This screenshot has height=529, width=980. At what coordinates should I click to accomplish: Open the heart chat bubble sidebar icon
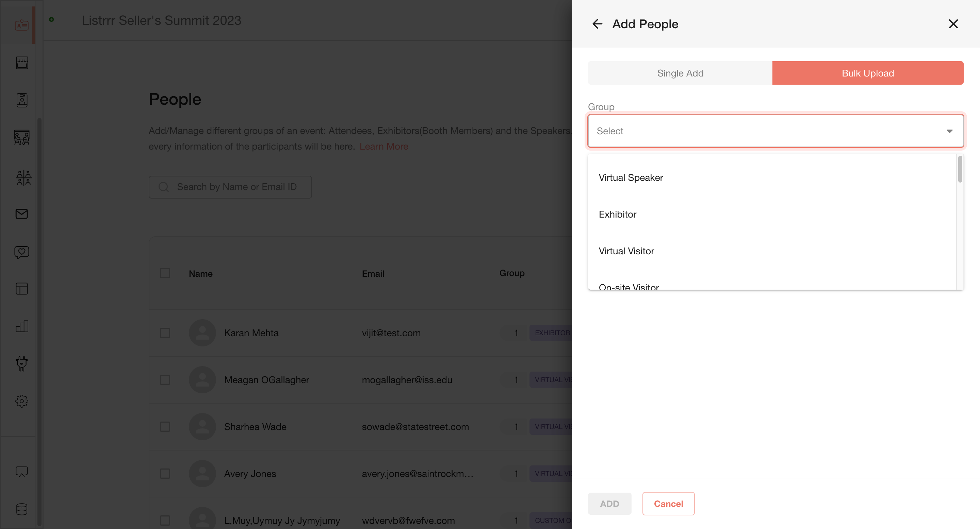click(22, 252)
